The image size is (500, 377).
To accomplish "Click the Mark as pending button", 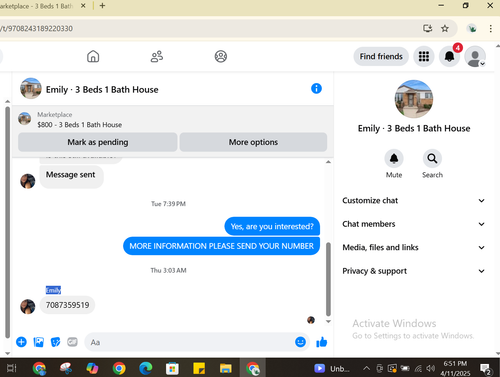I will pos(98,142).
